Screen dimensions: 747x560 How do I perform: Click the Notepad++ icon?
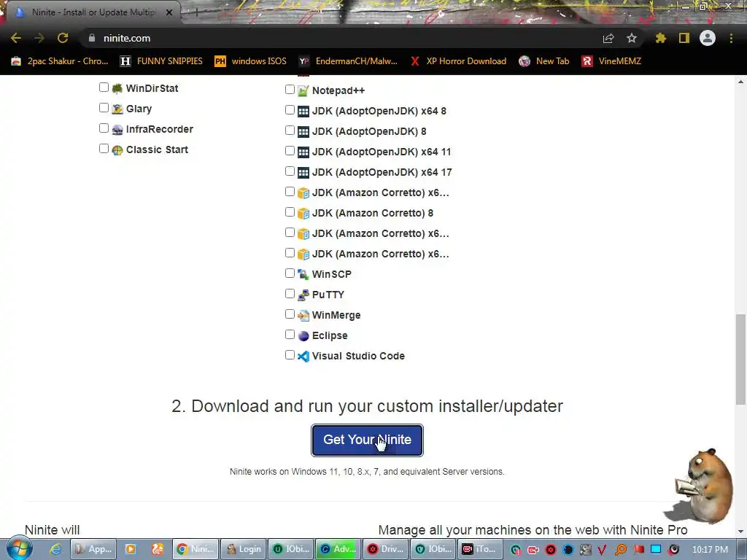tap(303, 90)
